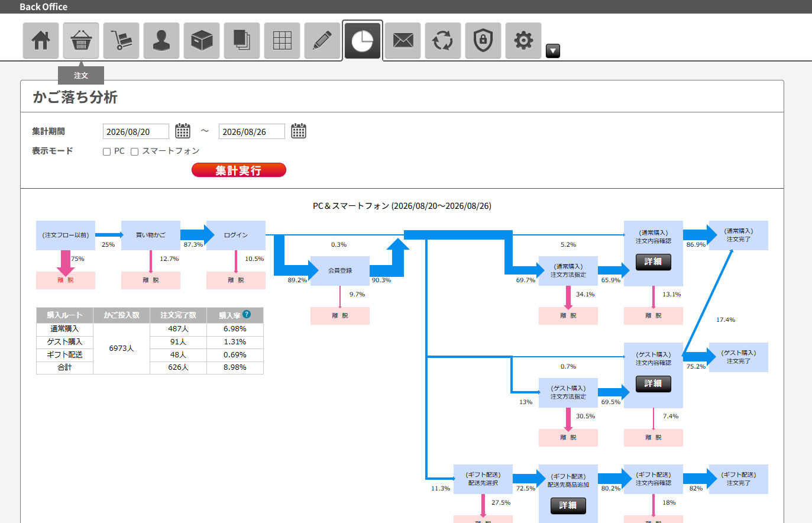Click the 8.98% total purchase rate cell

click(235, 367)
